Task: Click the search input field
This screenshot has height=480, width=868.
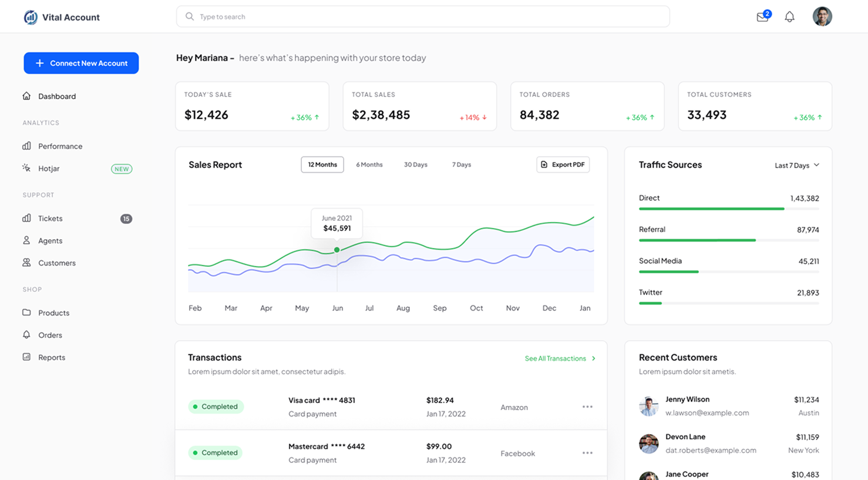Action: click(x=423, y=17)
